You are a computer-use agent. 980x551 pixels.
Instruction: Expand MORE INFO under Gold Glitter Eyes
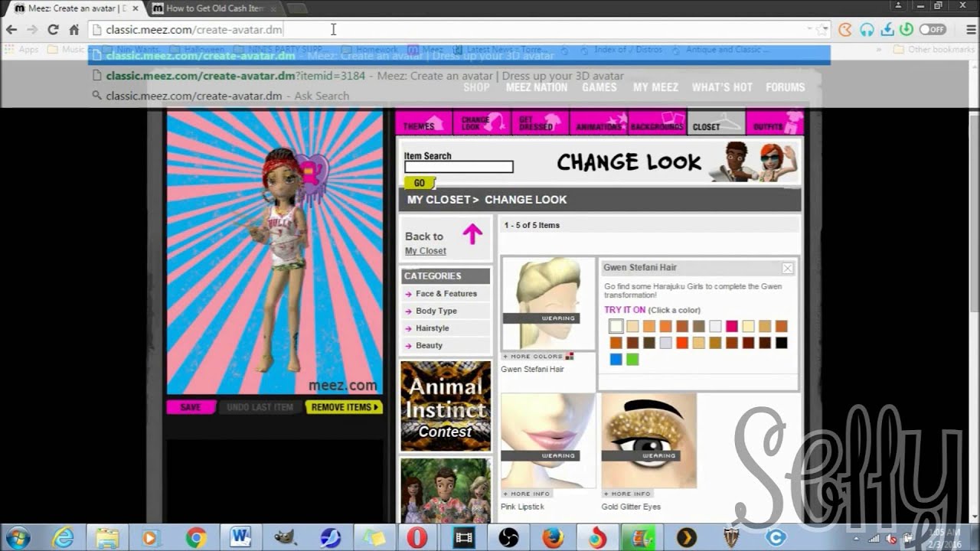(627, 494)
